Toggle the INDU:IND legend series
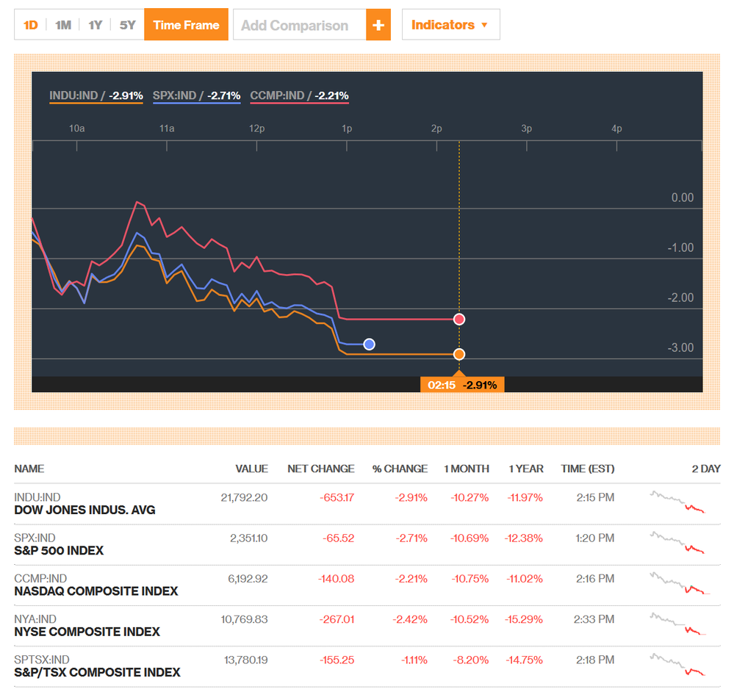 point(96,96)
